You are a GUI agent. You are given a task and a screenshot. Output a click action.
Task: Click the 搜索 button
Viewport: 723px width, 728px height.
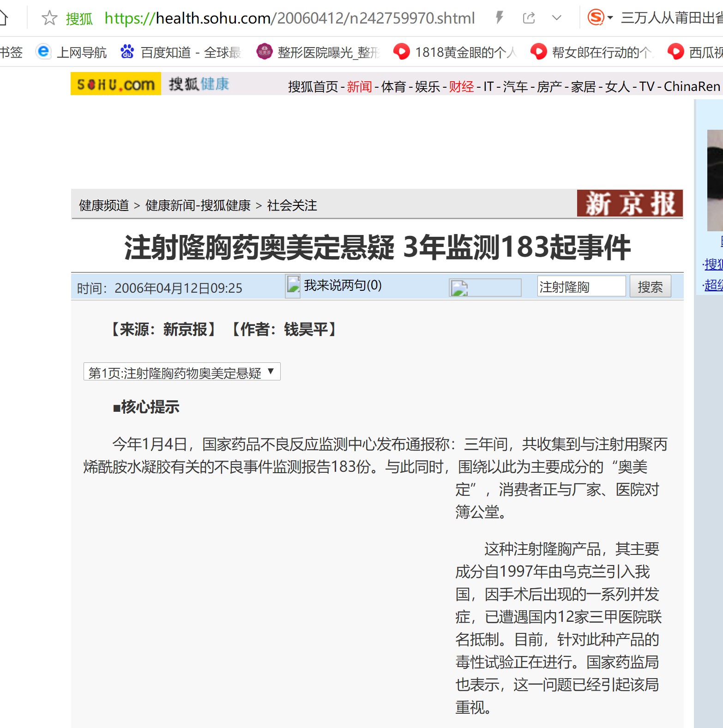click(650, 286)
